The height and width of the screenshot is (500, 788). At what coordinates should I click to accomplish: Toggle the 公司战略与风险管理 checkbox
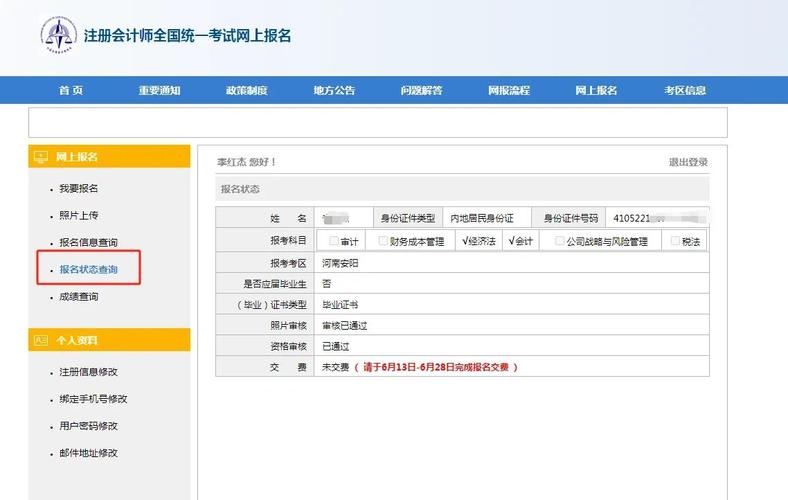click(559, 241)
